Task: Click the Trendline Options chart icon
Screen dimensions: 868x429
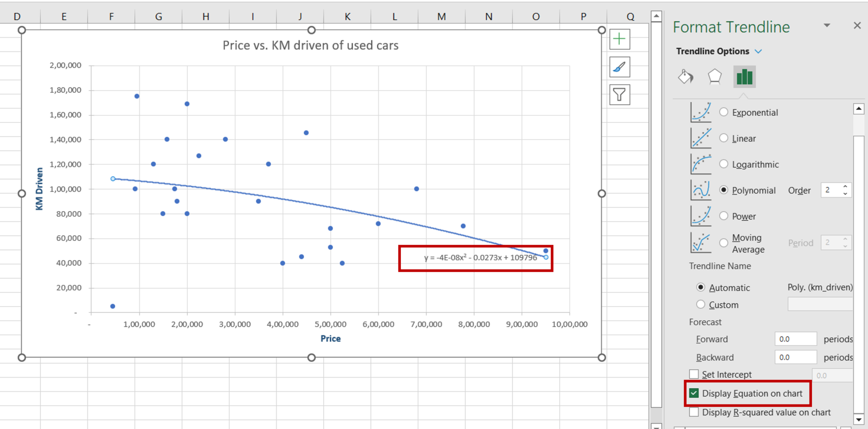Action: point(744,77)
